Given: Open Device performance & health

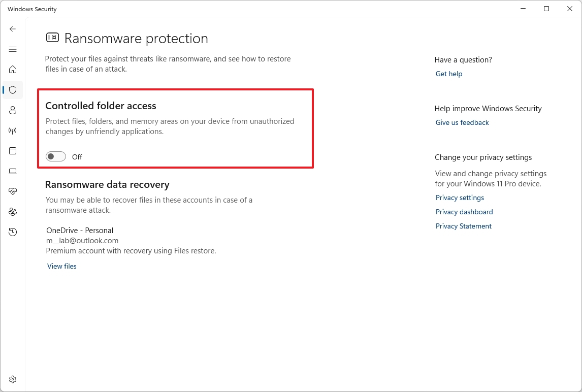Looking at the screenshot, I should [13, 191].
